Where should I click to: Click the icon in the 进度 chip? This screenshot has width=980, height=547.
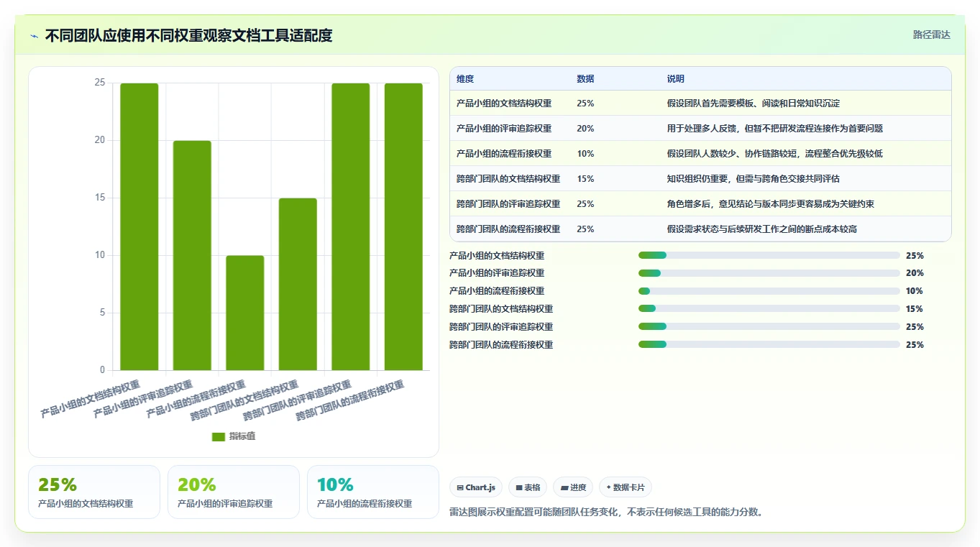point(565,487)
